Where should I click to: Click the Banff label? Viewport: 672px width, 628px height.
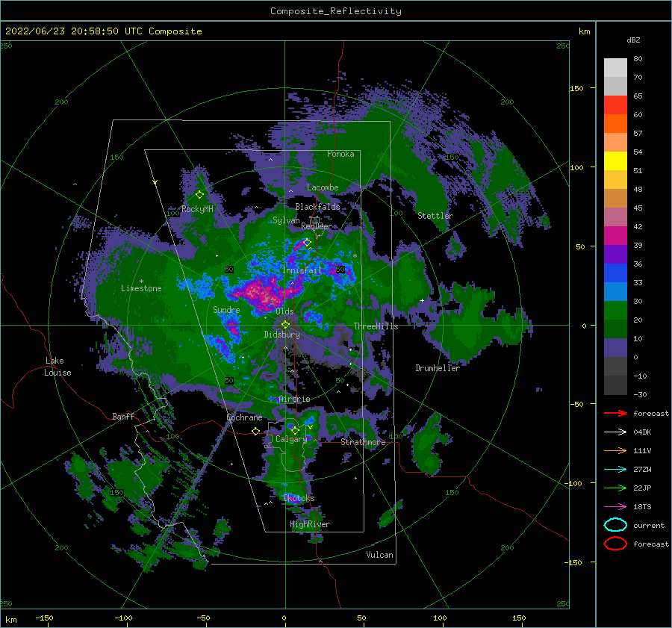pyautogui.click(x=123, y=416)
